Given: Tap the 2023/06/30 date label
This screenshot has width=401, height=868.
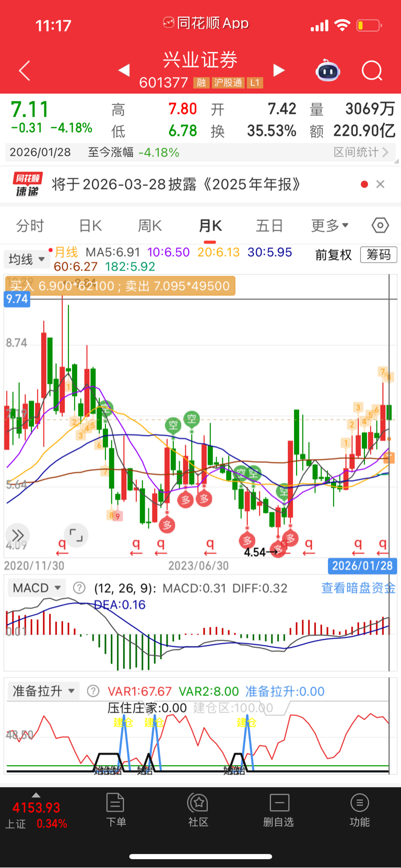Looking at the screenshot, I should [x=198, y=566].
